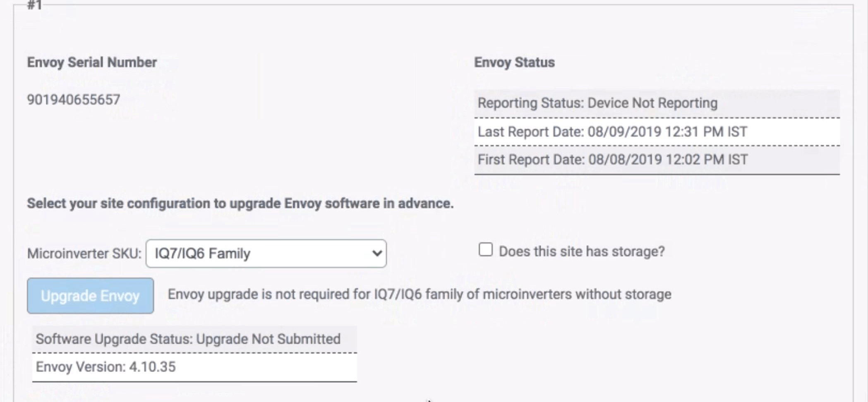Click the Microinverter SKU label
This screenshot has width=868, height=402.
[84, 254]
